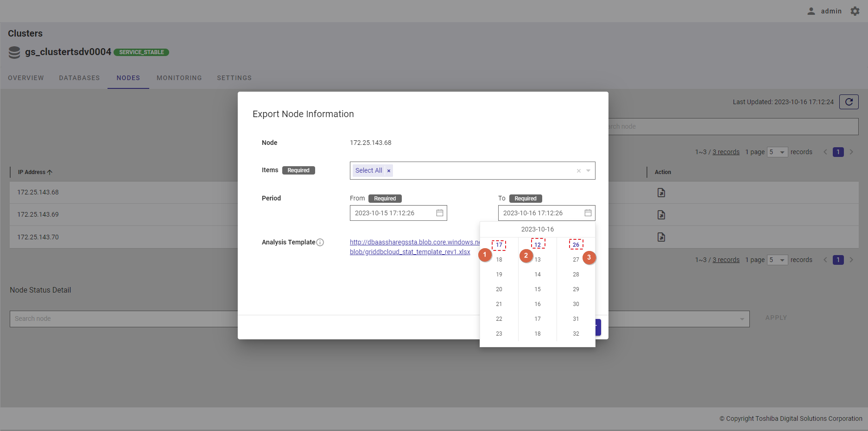Click the top 3 records link
Viewport: 868px width, 431px height.
[x=726, y=152]
